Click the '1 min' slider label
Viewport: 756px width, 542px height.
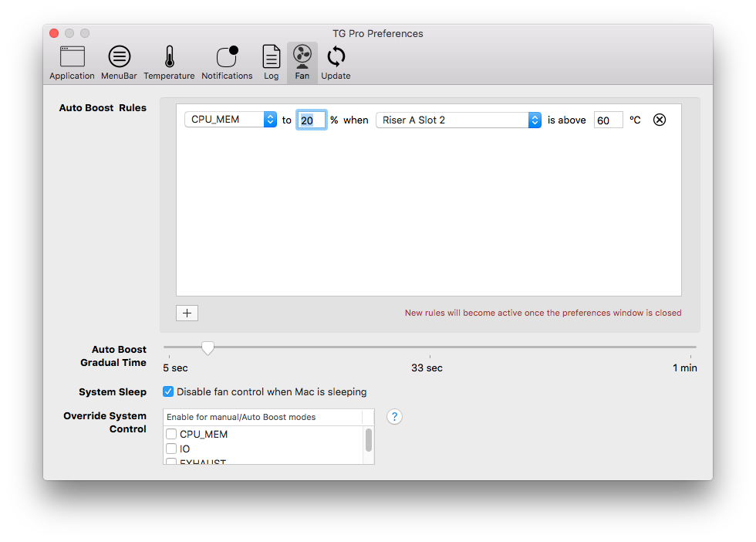pos(685,368)
